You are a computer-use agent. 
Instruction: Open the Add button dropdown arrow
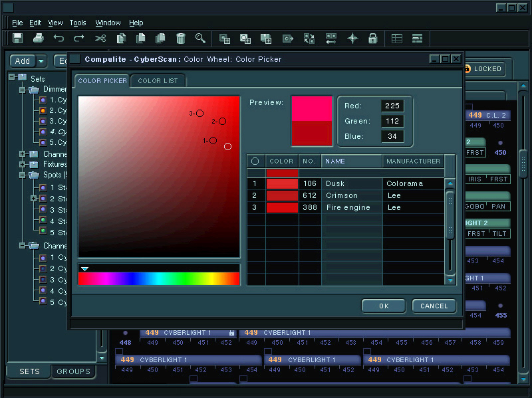pos(41,61)
